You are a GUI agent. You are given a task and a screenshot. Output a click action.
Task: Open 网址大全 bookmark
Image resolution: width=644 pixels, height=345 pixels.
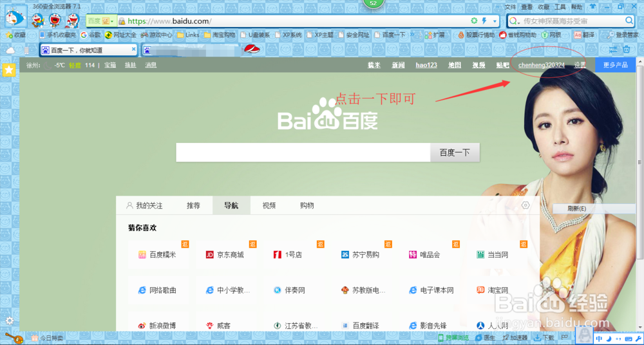tap(120, 35)
